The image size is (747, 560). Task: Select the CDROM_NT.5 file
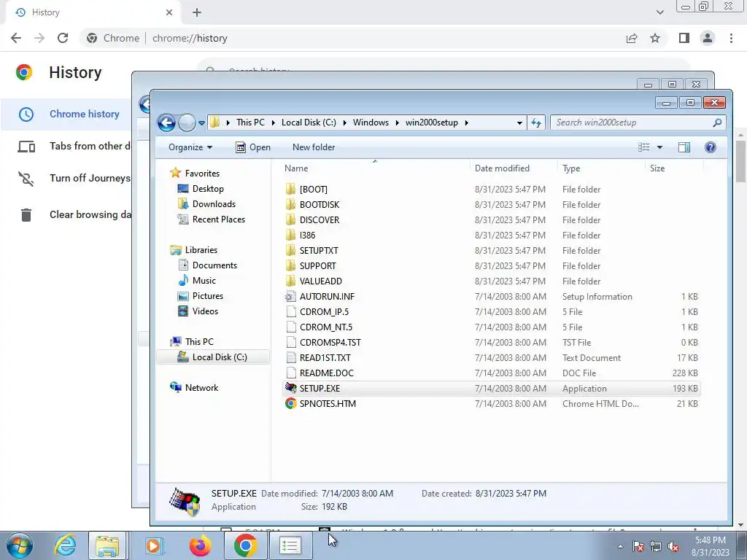[x=326, y=327]
